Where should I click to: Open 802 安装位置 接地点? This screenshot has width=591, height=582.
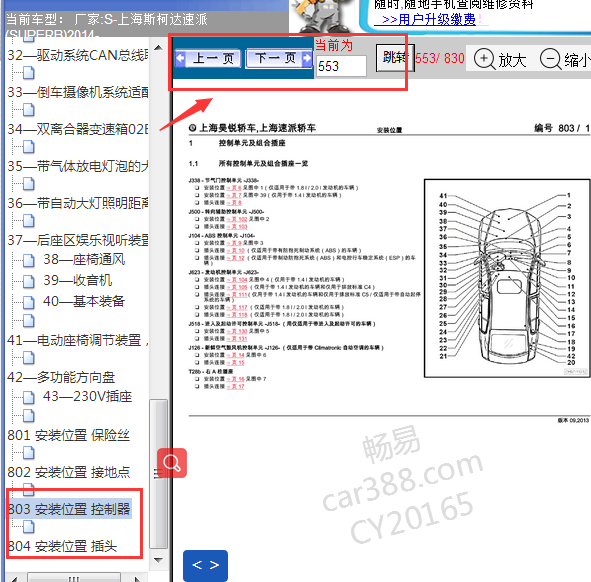[69, 472]
